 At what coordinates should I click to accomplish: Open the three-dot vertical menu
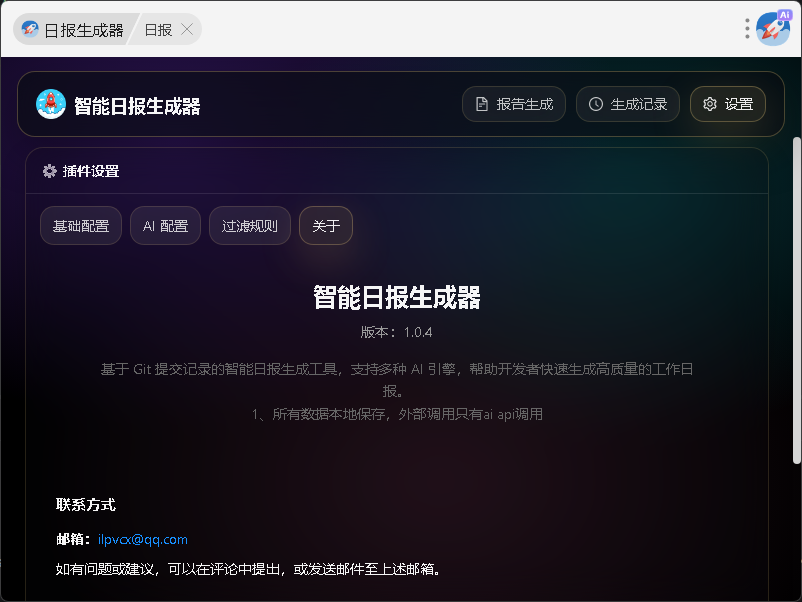point(747,29)
